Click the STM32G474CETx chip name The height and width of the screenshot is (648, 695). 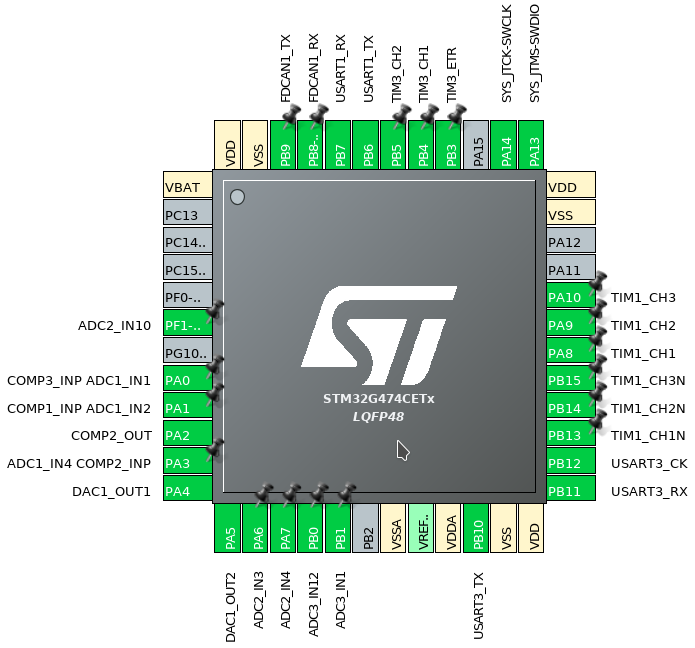tap(379, 399)
